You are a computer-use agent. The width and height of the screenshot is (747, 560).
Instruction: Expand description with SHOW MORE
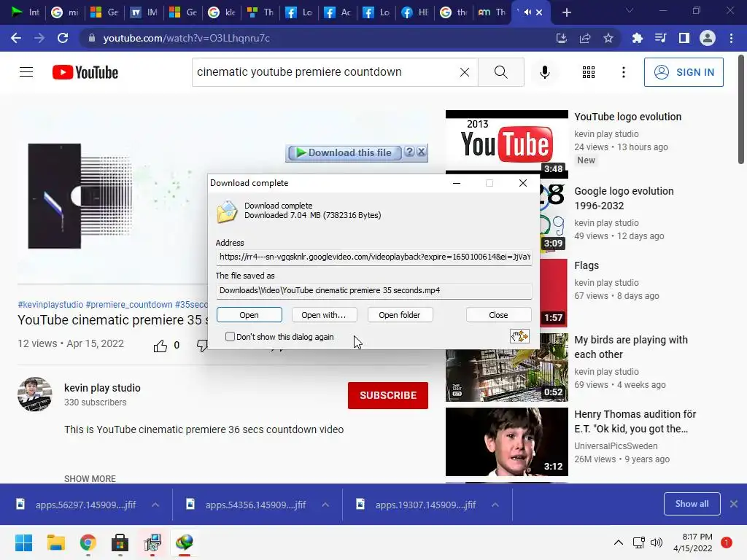pyautogui.click(x=90, y=478)
